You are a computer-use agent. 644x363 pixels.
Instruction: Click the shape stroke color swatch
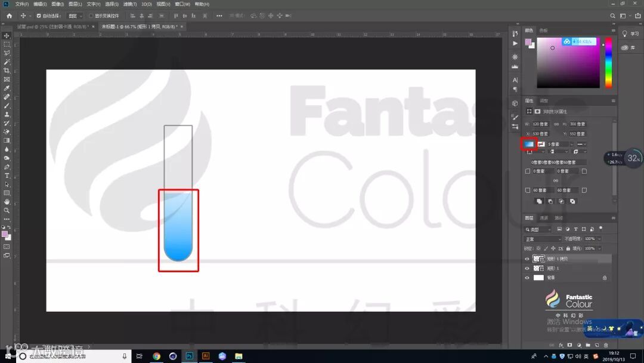[x=541, y=144]
